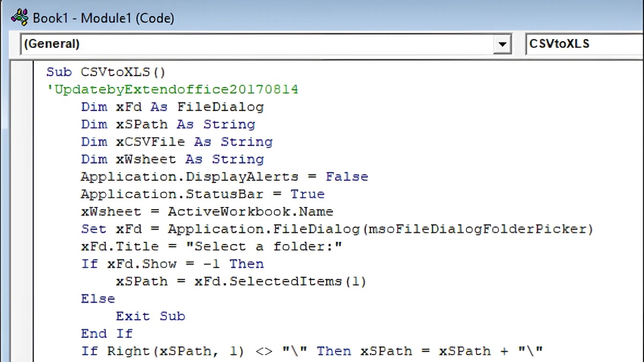Image resolution: width=644 pixels, height=362 pixels.
Task: Click msoFileDialogFolderPicker argument text
Action: [477, 229]
